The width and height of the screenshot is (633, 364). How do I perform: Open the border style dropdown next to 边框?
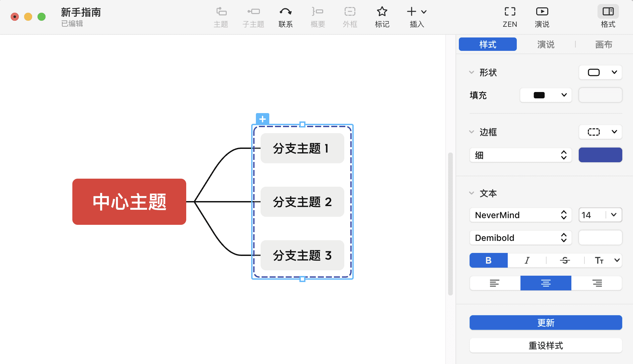600,132
